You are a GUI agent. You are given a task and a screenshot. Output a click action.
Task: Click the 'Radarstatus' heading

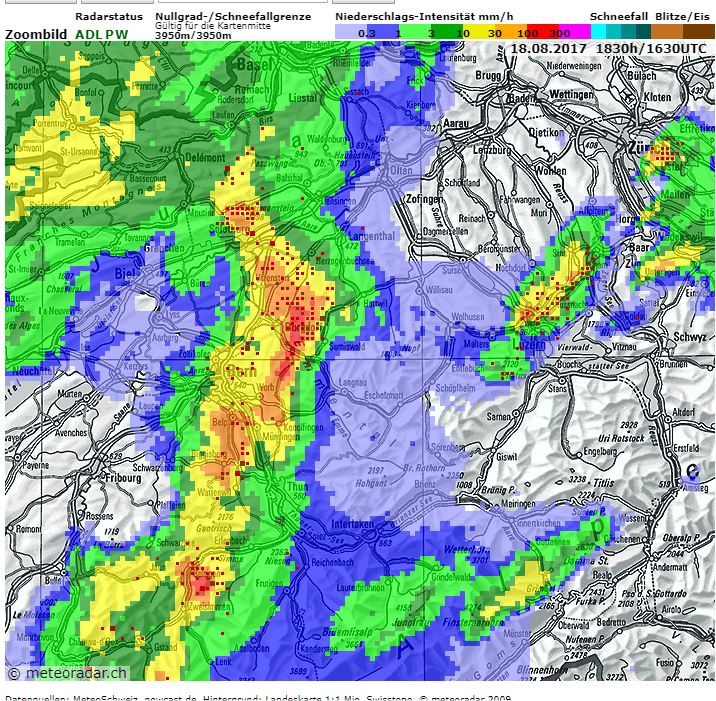(x=109, y=16)
